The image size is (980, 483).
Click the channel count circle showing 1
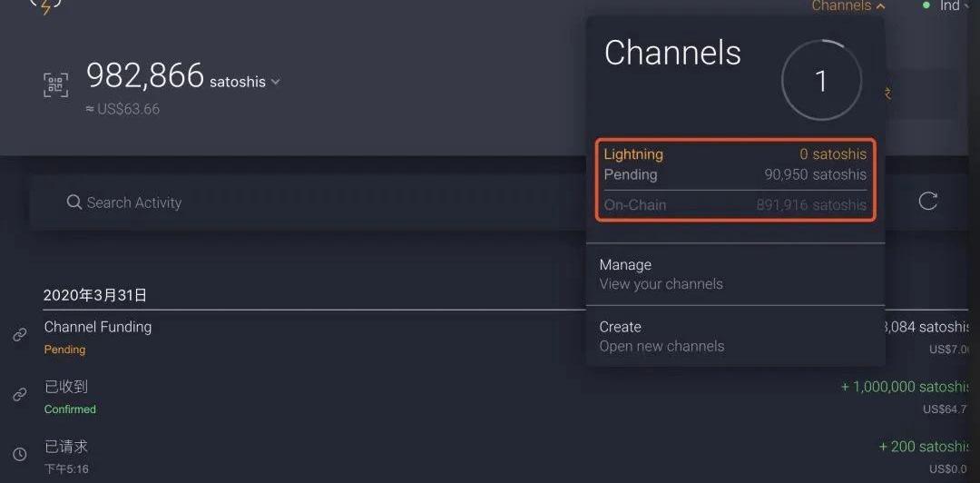821,80
